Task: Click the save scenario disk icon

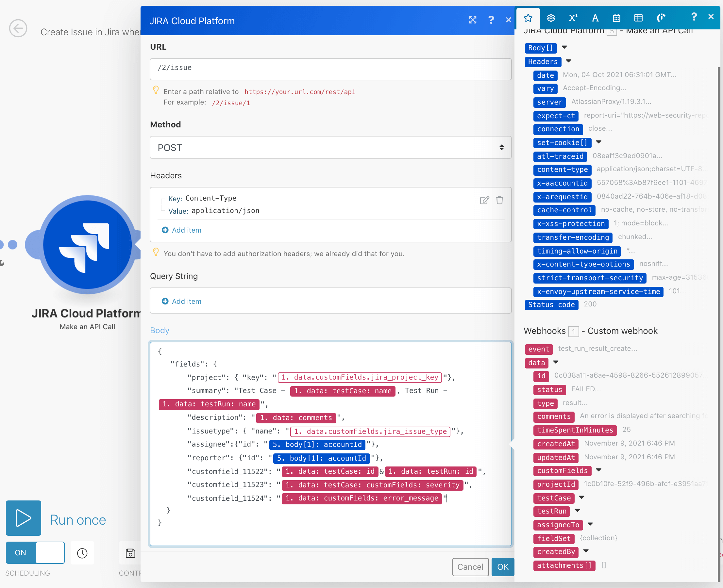Action: pos(130,553)
